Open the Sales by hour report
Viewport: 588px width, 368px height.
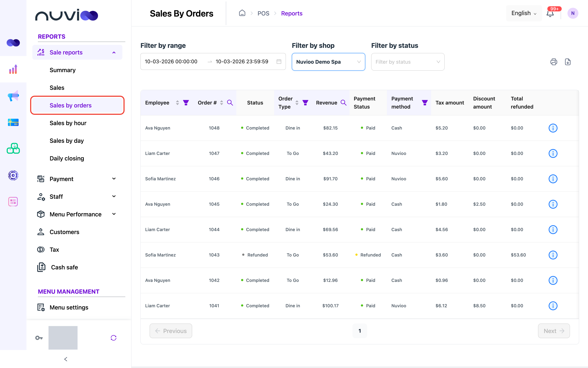68,123
